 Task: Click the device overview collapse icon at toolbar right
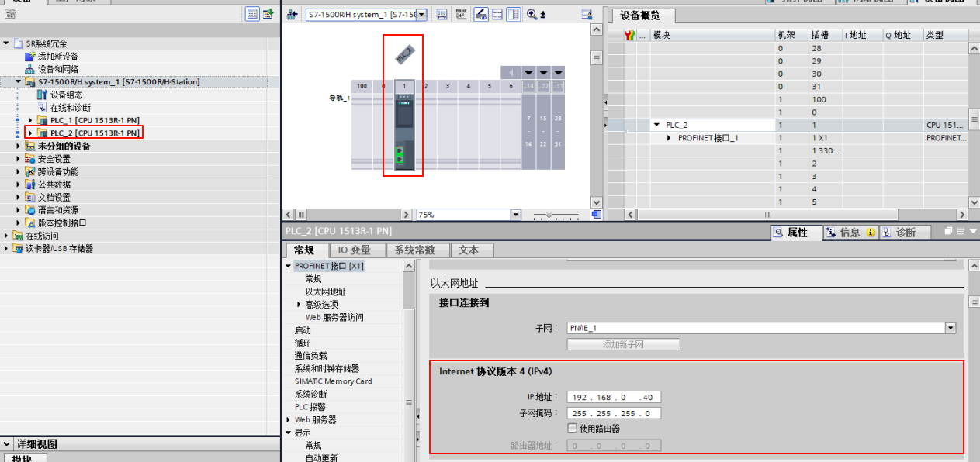coord(587,15)
